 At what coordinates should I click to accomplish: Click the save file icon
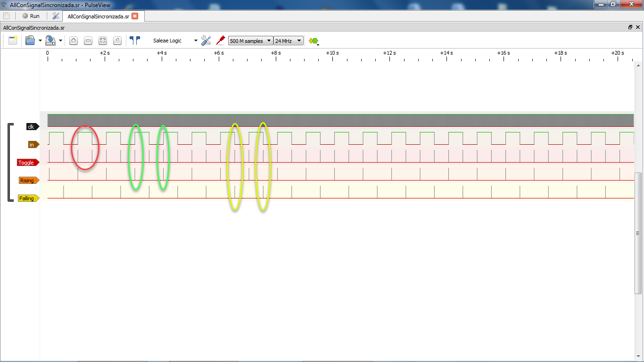coord(50,41)
